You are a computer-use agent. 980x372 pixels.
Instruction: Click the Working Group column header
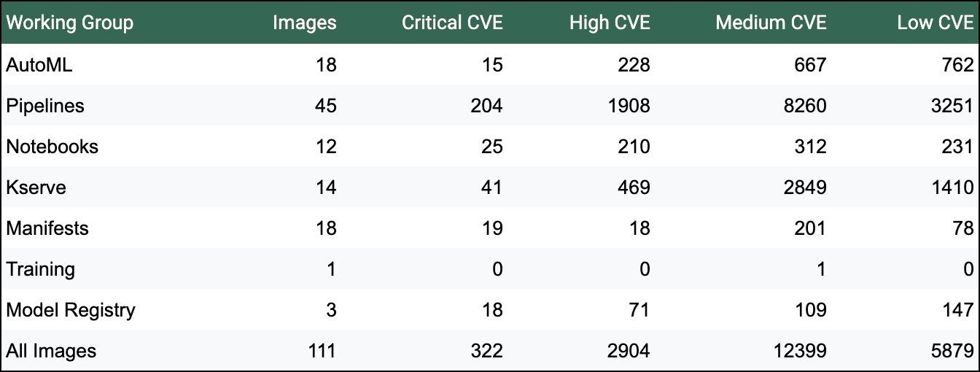pos(70,23)
